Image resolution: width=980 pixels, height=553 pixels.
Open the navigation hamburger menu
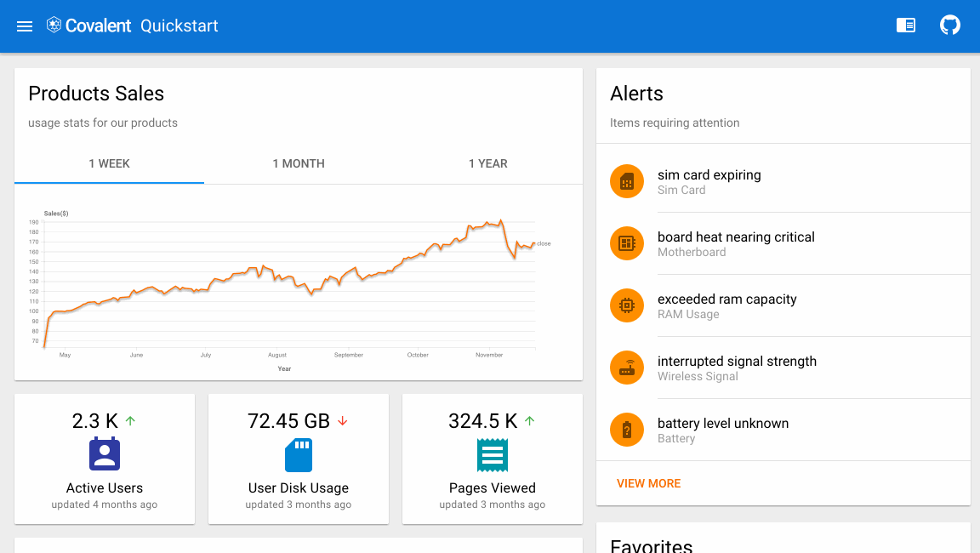(x=24, y=26)
